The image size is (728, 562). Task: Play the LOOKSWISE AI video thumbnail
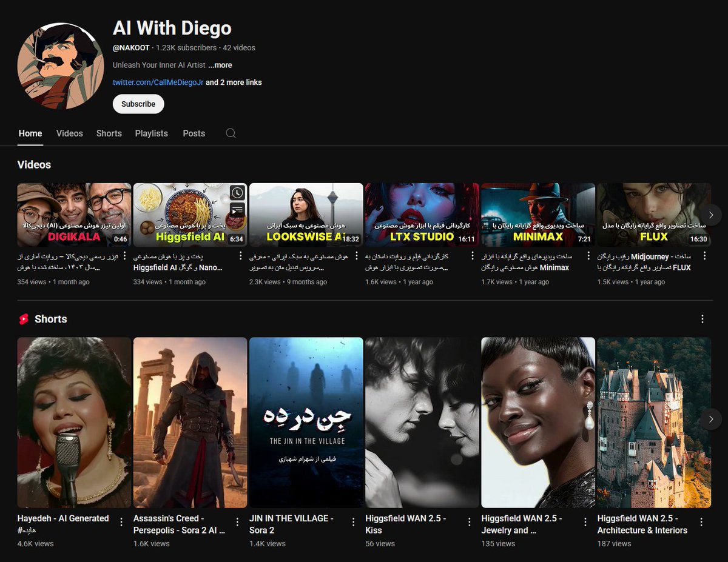tap(306, 215)
